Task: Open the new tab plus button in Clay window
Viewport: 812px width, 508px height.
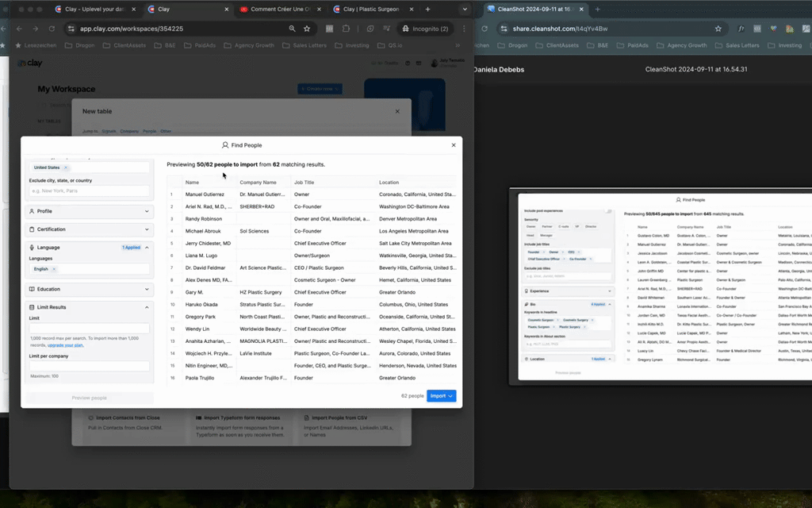Action: pyautogui.click(x=427, y=10)
